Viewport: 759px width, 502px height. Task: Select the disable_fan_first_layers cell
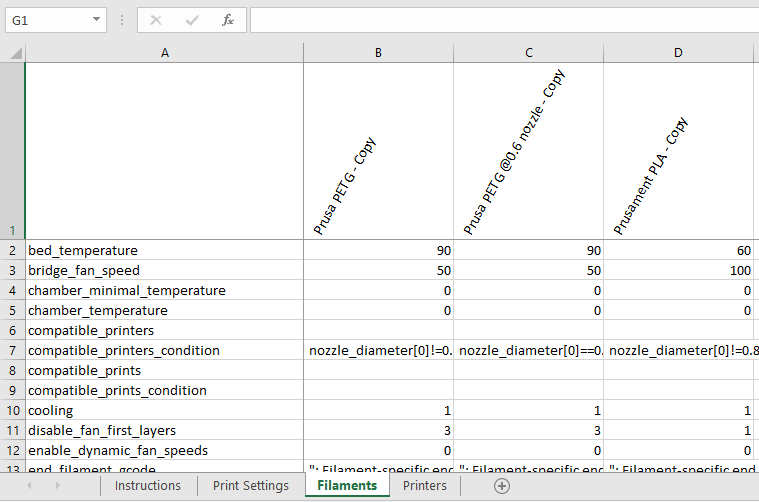click(165, 430)
